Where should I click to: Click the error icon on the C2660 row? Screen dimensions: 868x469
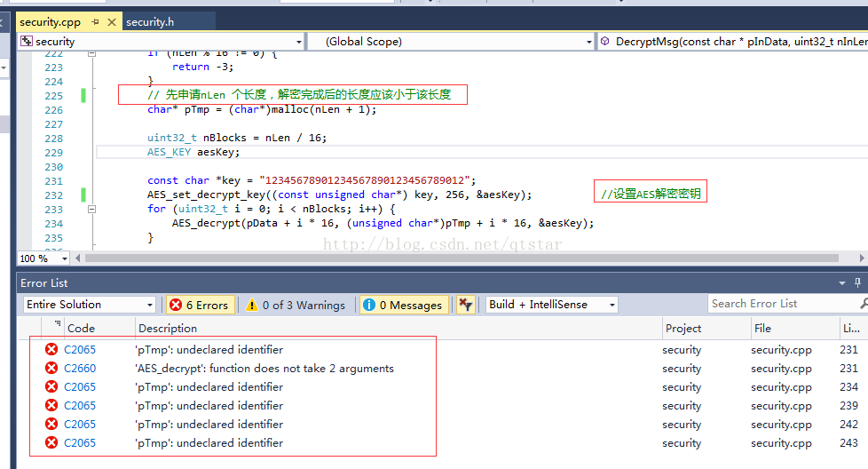point(51,369)
